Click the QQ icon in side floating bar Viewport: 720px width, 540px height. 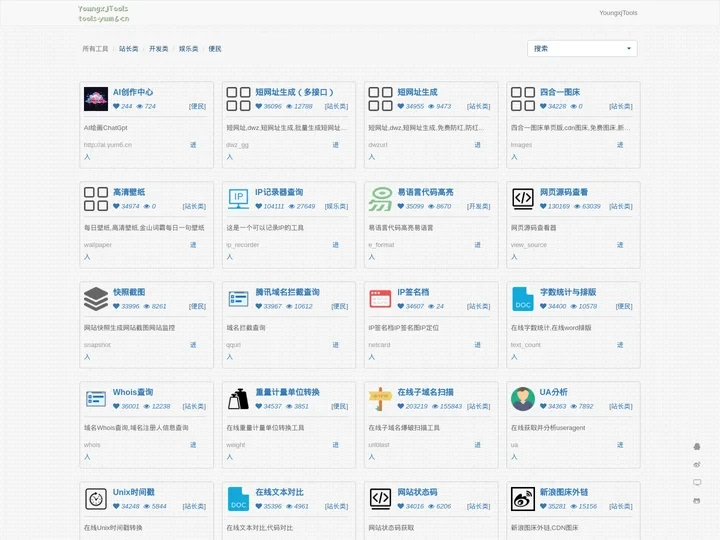(x=697, y=446)
